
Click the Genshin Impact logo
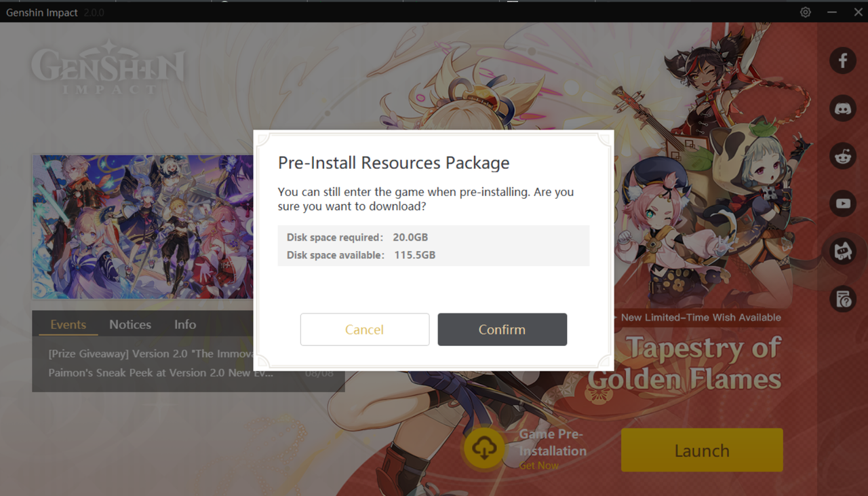tap(108, 69)
